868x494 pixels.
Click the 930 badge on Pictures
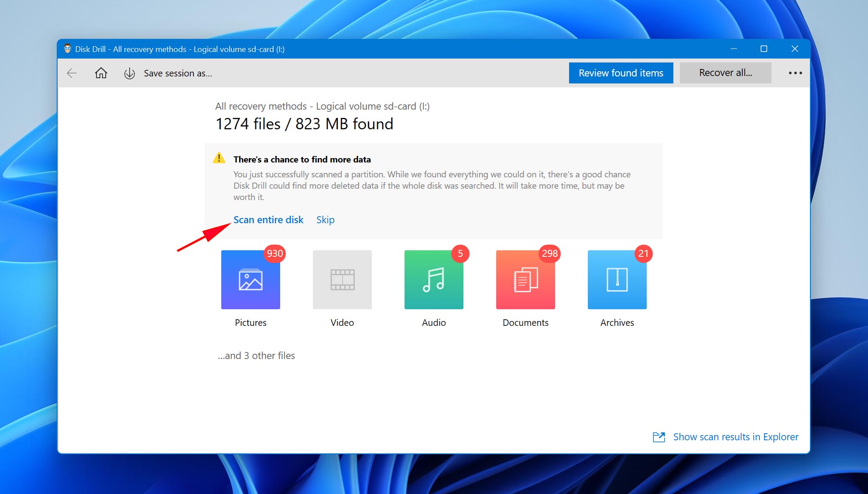pos(275,253)
